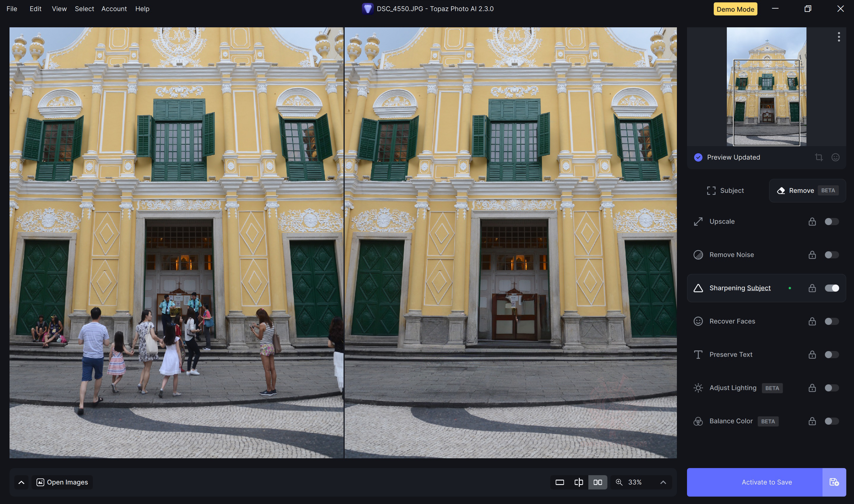Click the face selection smiley icon
Screen dimensions: 854x504
(x=835, y=157)
